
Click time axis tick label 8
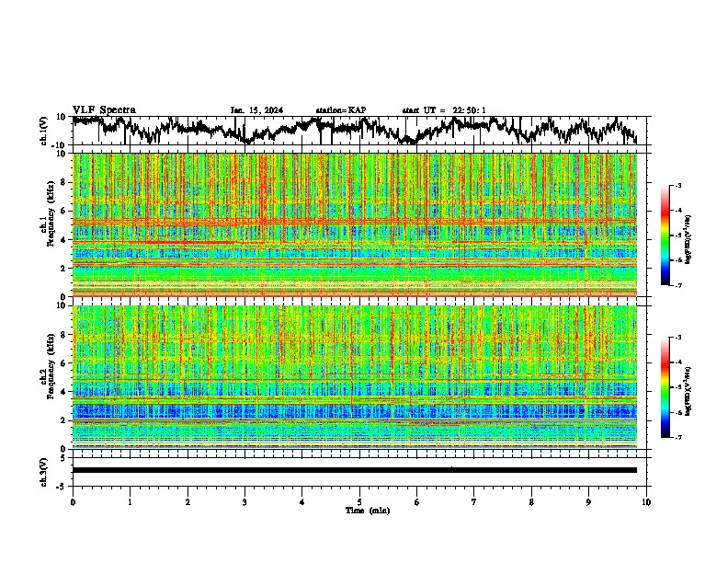click(531, 502)
